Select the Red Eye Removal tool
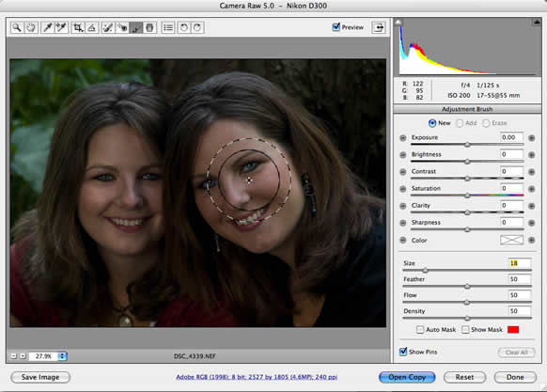This screenshot has height=392, width=547. coord(122,27)
